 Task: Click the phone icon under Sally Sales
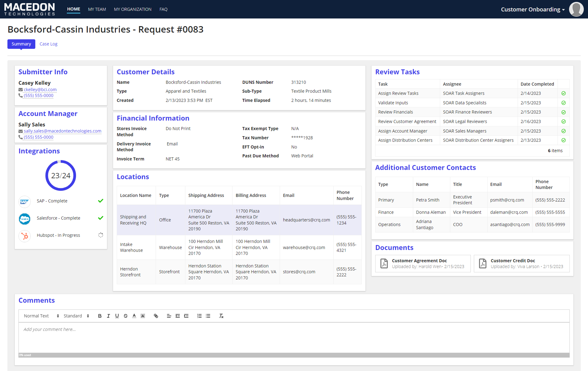click(21, 137)
